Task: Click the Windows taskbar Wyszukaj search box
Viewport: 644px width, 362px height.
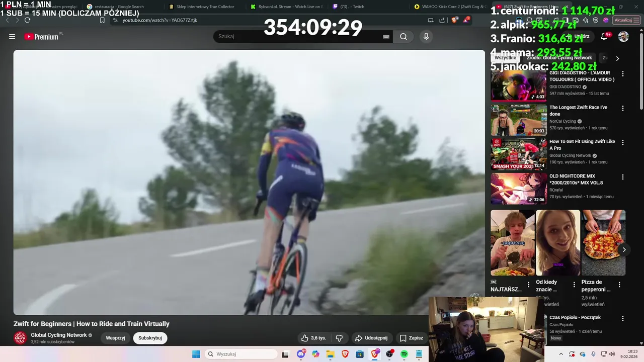Action: pyautogui.click(x=242, y=354)
